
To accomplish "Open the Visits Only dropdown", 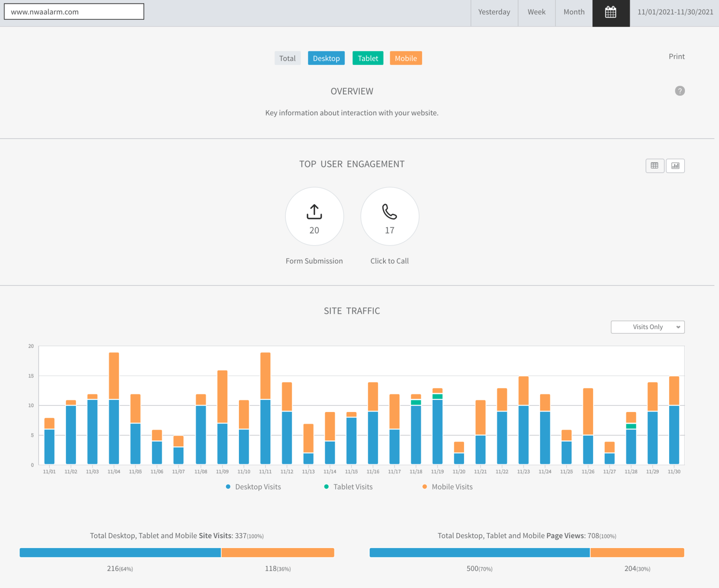I will coord(647,327).
